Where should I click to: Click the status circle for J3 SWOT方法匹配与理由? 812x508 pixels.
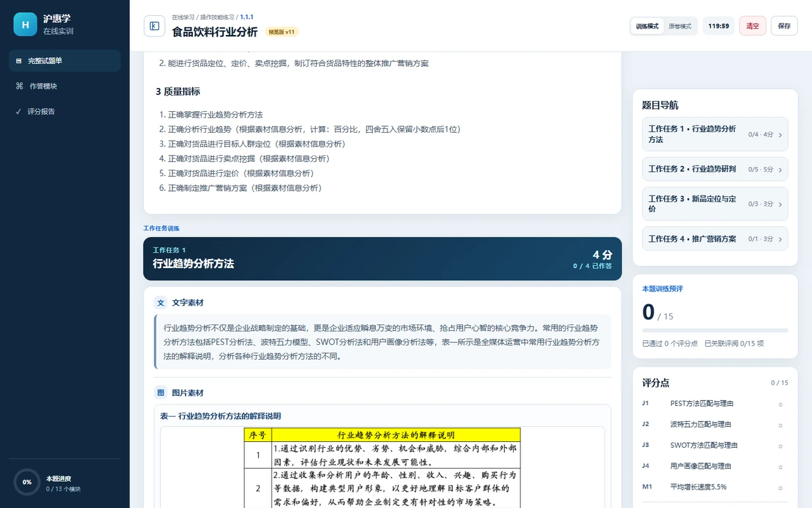pyautogui.click(x=780, y=446)
